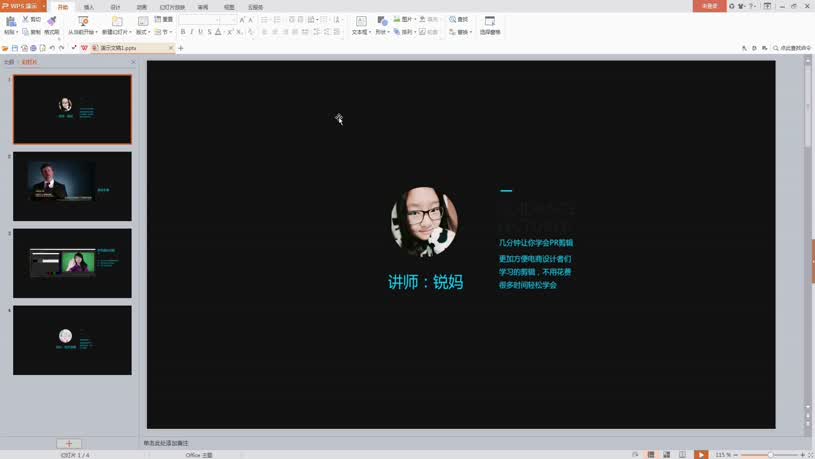Open the Selection Pane icon

(x=490, y=21)
